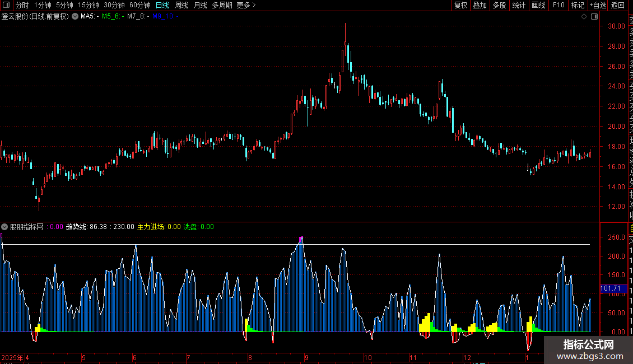This screenshot has height=364, width=633.
Task: Click the 叠加 overlay button
Action: (x=480, y=5)
